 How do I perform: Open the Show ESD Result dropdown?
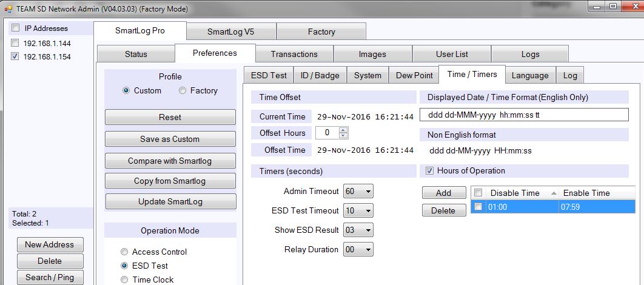358,230
